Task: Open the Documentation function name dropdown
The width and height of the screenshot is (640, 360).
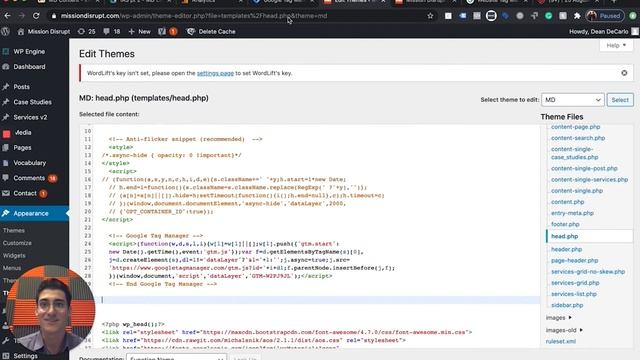Action: tap(176, 358)
